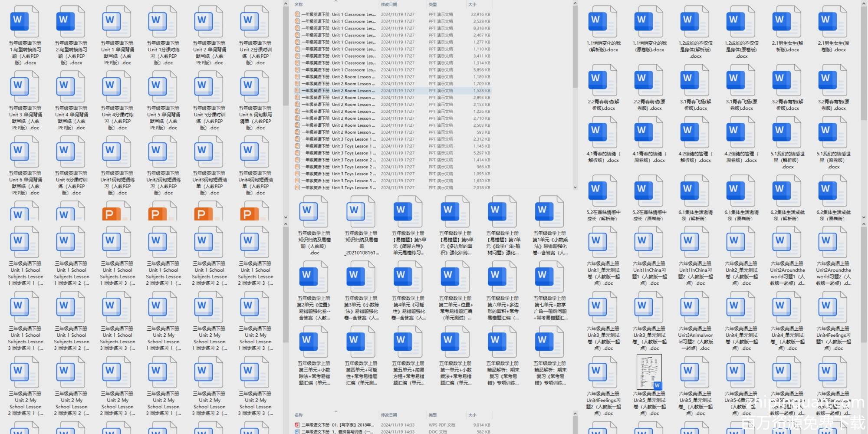Click the 二年级语文下册 01.【写字表】PDF file icon
Viewport: 868px width, 434px height.
(x=297, y=425)
